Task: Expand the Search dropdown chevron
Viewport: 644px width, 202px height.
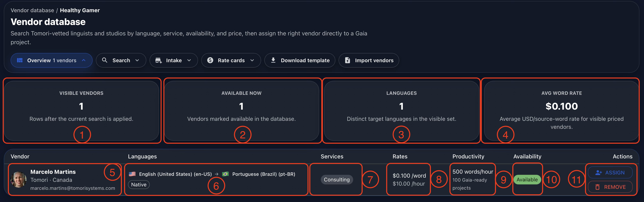Action: coord(137,60)
